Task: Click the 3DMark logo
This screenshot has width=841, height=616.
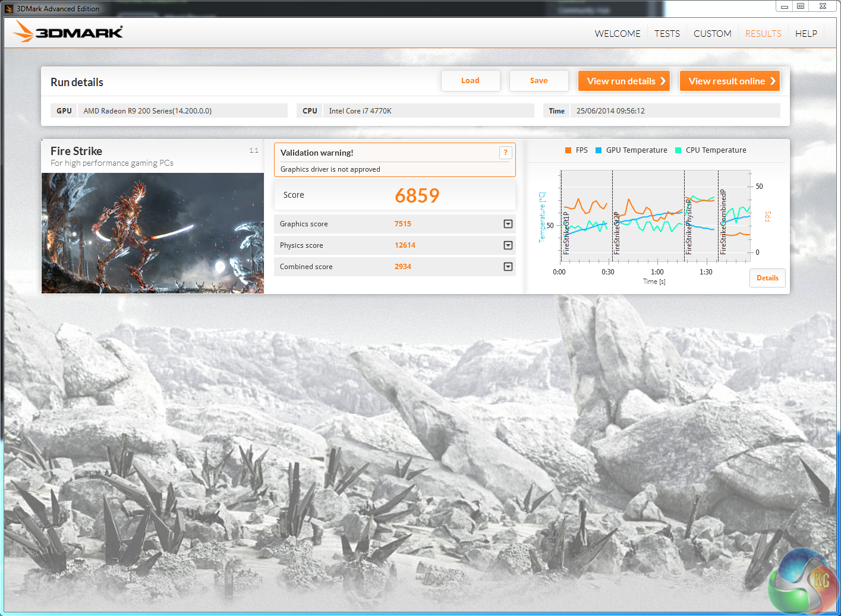Action: pos(68,31)
